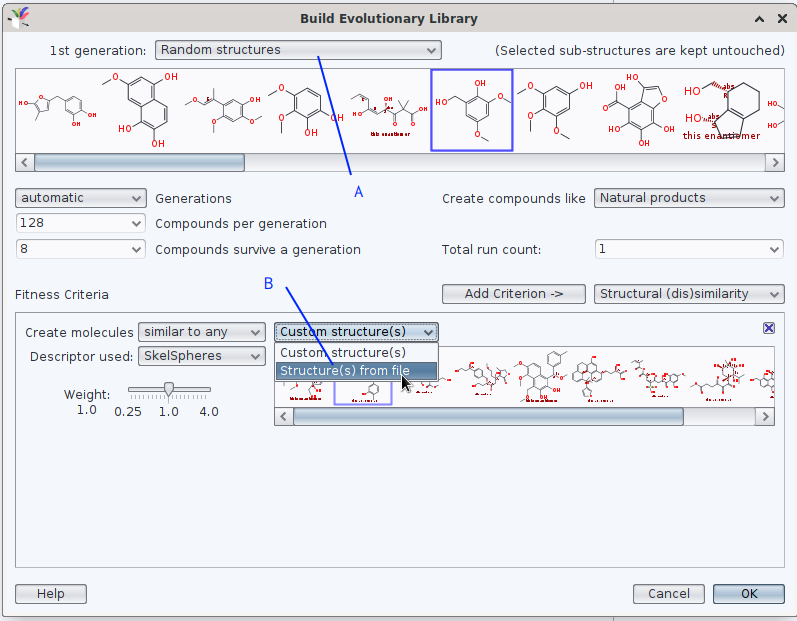Click the Weight slider handle
Screen dimensions: 797x621
[x=169, y=388]
